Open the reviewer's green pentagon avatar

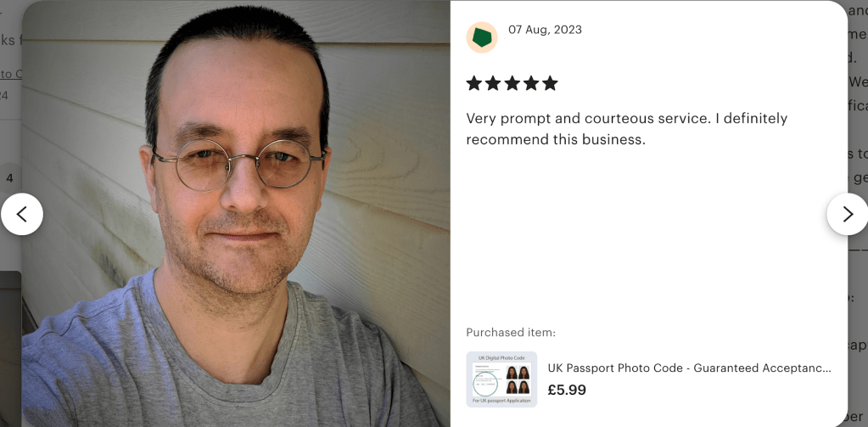482,37
